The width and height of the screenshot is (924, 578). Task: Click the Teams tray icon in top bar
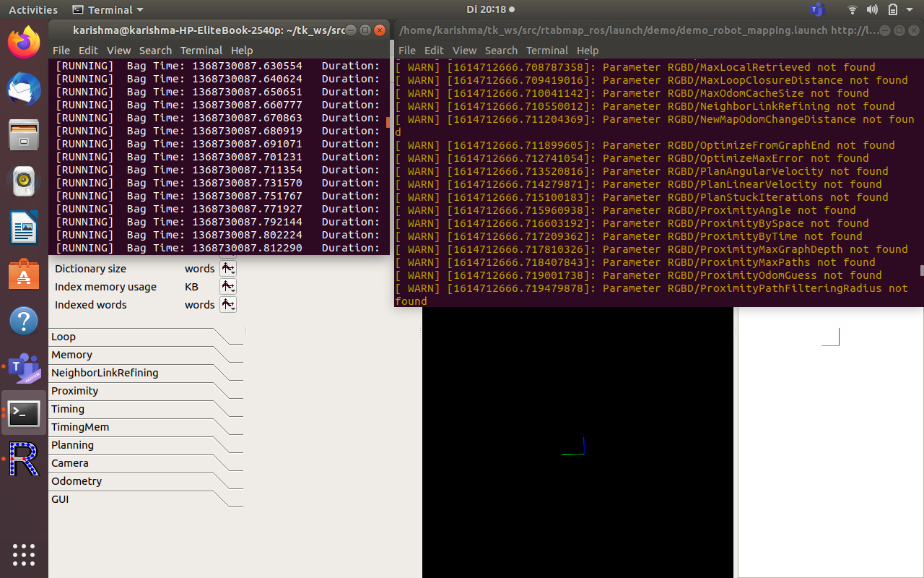[817, 10]
